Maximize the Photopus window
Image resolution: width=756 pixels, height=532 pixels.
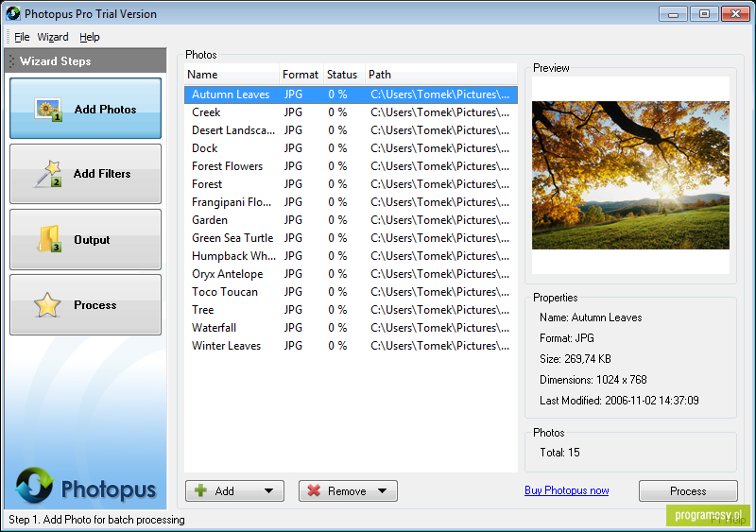click(704, 13)
